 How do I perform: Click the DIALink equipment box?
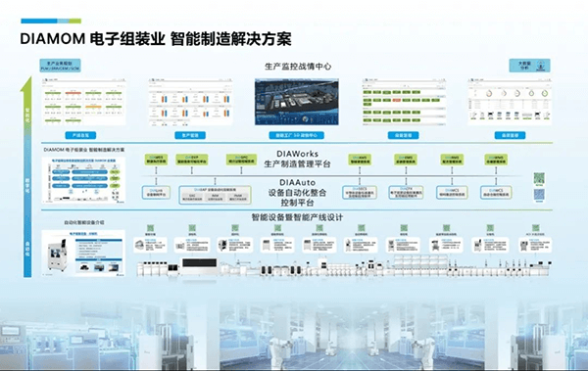[157, 193]
